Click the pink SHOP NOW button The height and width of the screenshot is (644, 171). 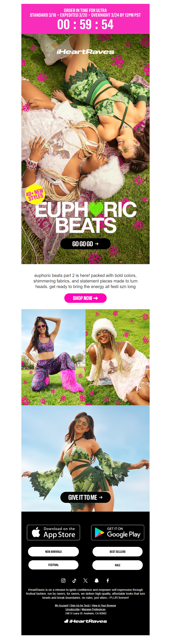tap(85, 298)
